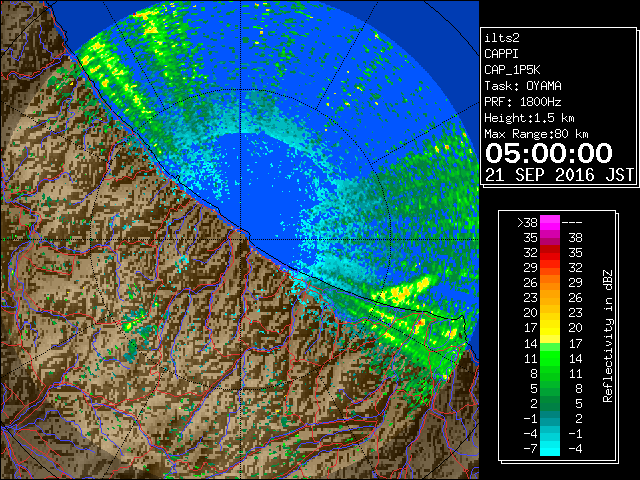Pick the orange 26–29 dBZ legend band
Image resolution: width=640 pixels, height=480 pixels.
(x=550, y=282)
